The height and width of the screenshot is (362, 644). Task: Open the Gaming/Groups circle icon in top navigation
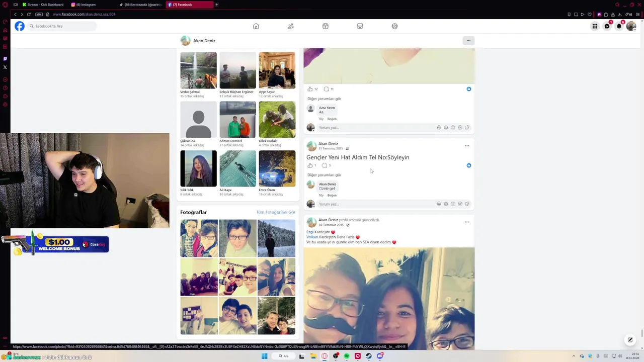click(394, 26)
